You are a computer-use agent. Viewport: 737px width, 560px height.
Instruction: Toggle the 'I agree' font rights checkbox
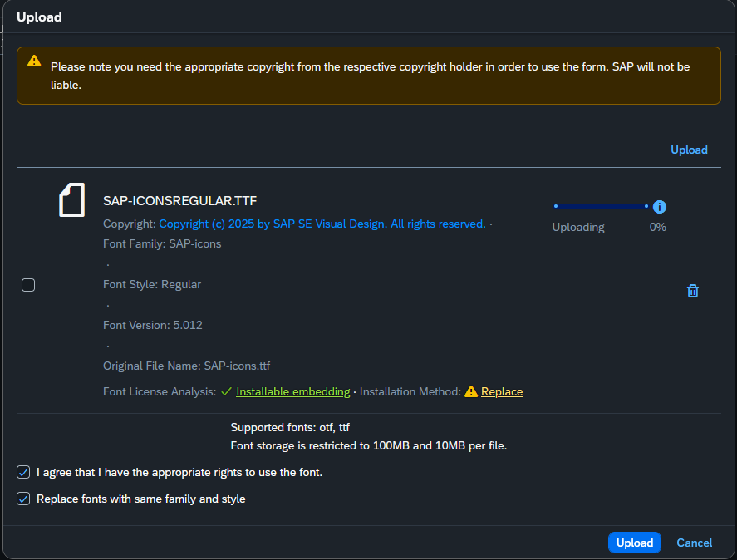tap(23, 472)
